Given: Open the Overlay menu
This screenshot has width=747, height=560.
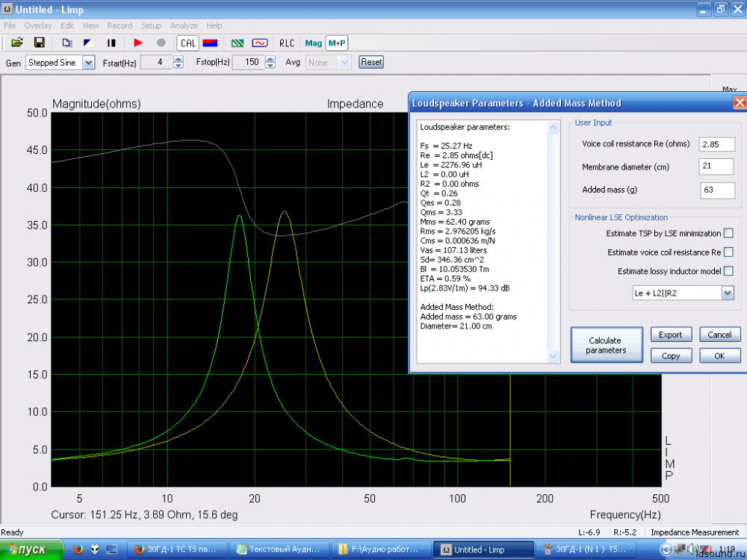Looking at the screenshot, I should [x=38, y=25].
